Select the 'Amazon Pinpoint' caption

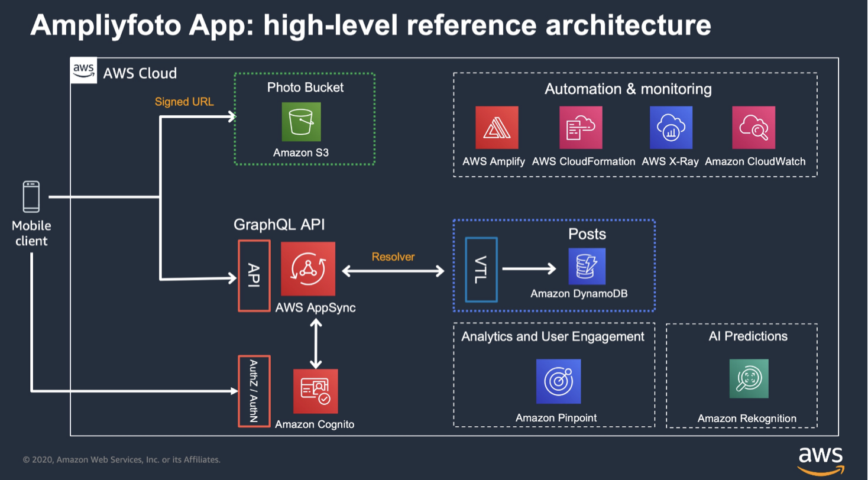tap(556, 418)
